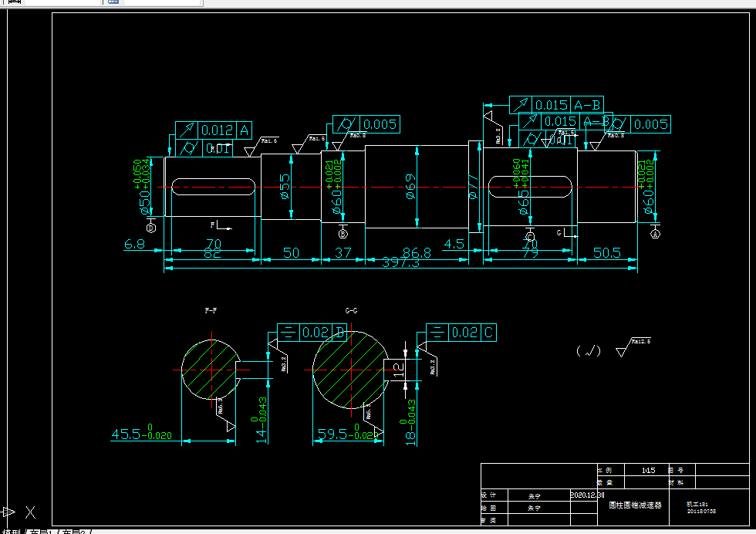Select the F-F section view label
The image size is (756, 534).
[211, 311]
